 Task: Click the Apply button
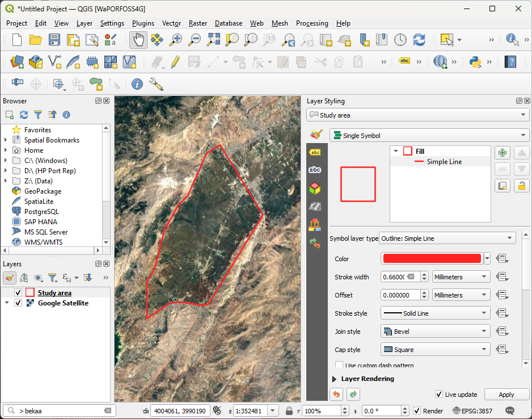506,395
